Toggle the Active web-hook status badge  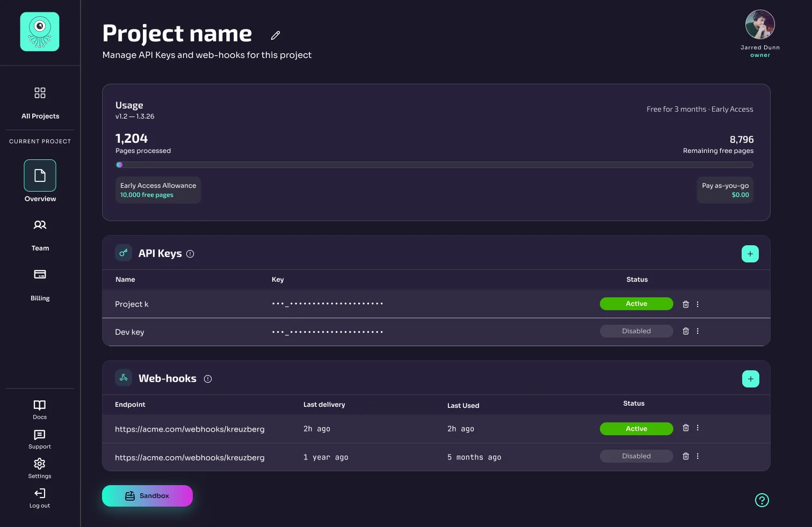636,429
